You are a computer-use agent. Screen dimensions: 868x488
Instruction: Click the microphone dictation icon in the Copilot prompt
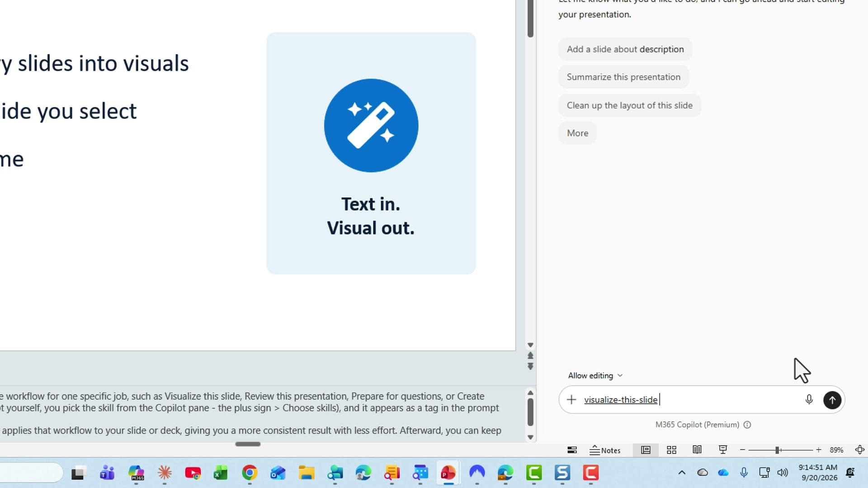[809, 400]
